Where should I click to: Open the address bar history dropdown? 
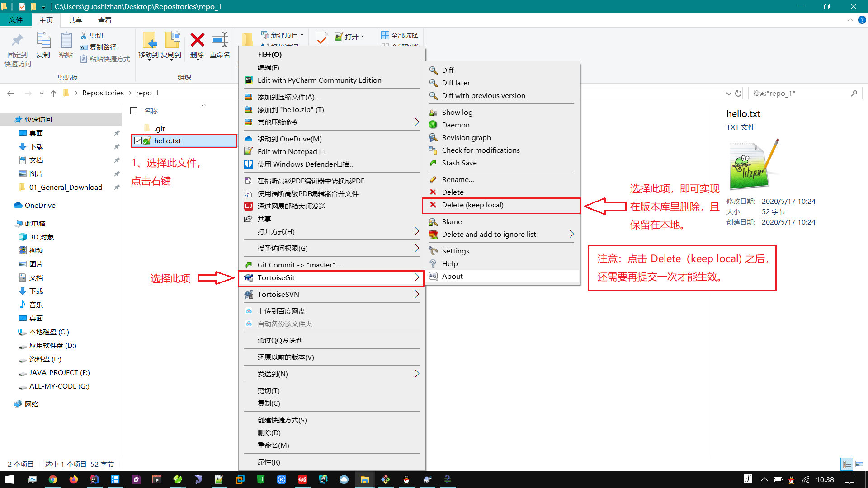[728, 94]
